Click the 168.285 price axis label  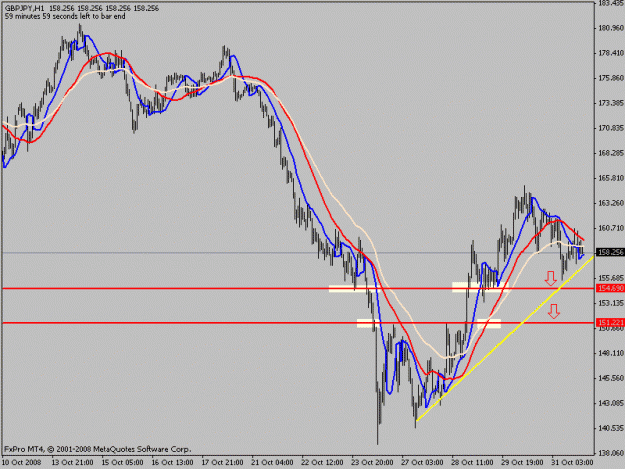point(611,153)
